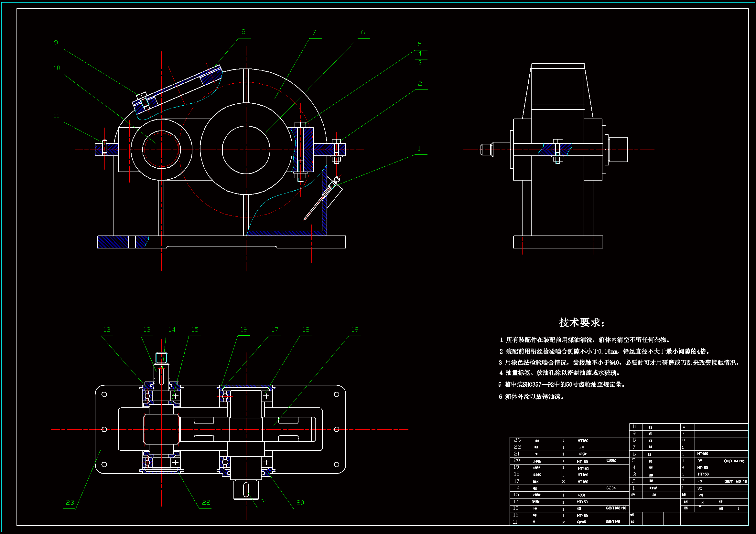Click part balloon number 8 label
The image size is (756, 534).
tap(243, 32)
